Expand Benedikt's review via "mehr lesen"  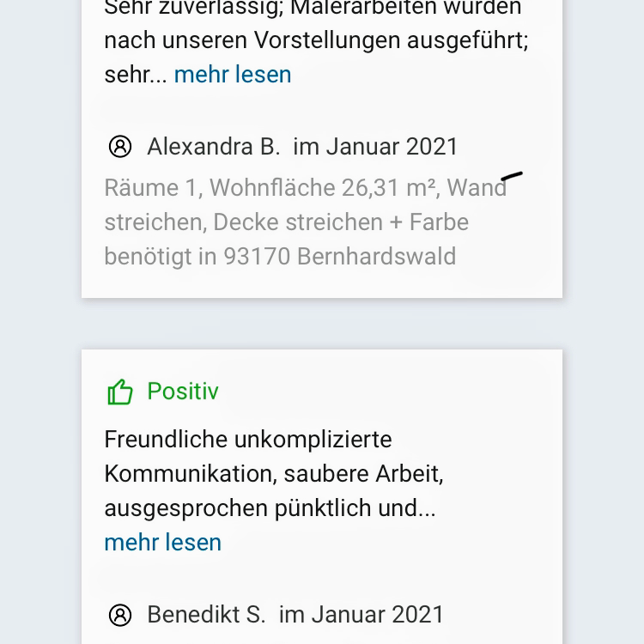click(x=162, y=543)
